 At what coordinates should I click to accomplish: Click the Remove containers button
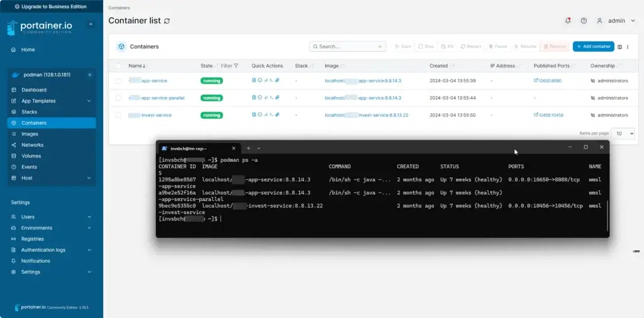555,47
